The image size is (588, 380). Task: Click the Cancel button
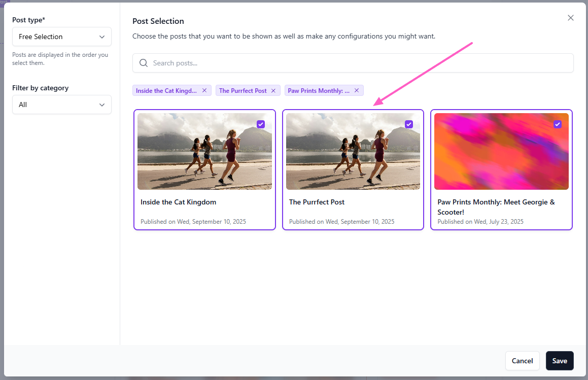[x=522, y=361]
